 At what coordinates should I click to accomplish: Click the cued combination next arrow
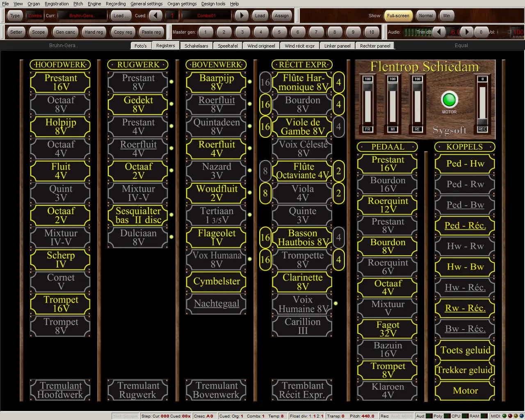[242, 16]
